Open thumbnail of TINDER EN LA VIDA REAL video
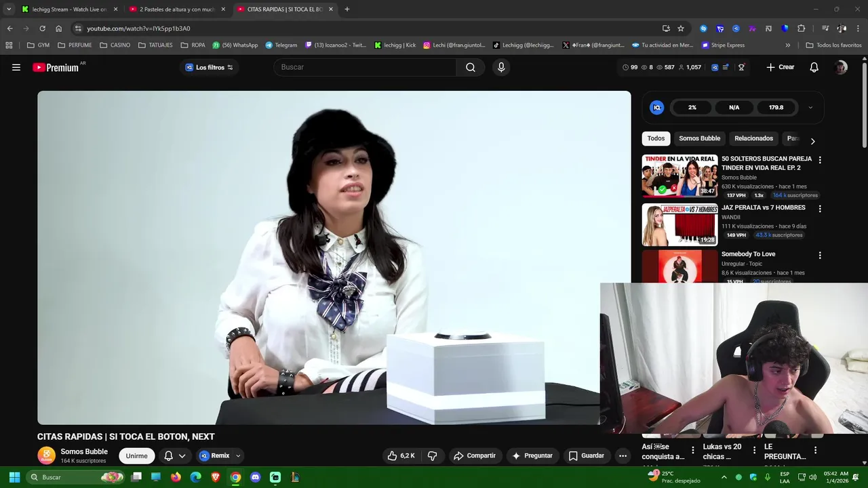 (x=679, y=176)
